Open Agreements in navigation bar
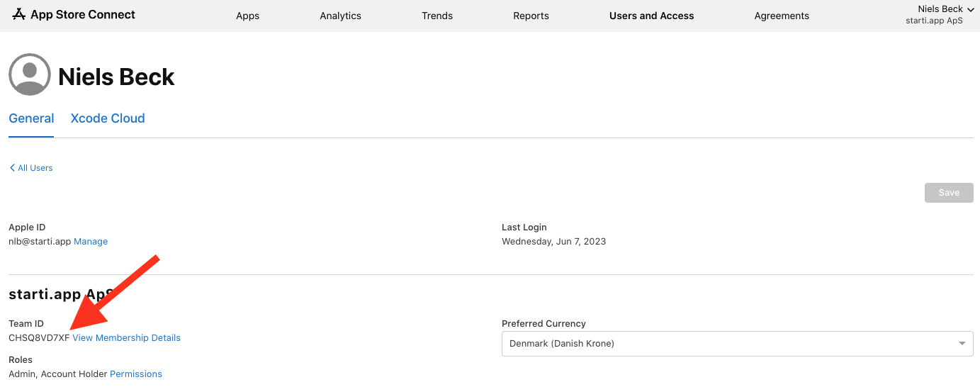 tap(782, 16)
